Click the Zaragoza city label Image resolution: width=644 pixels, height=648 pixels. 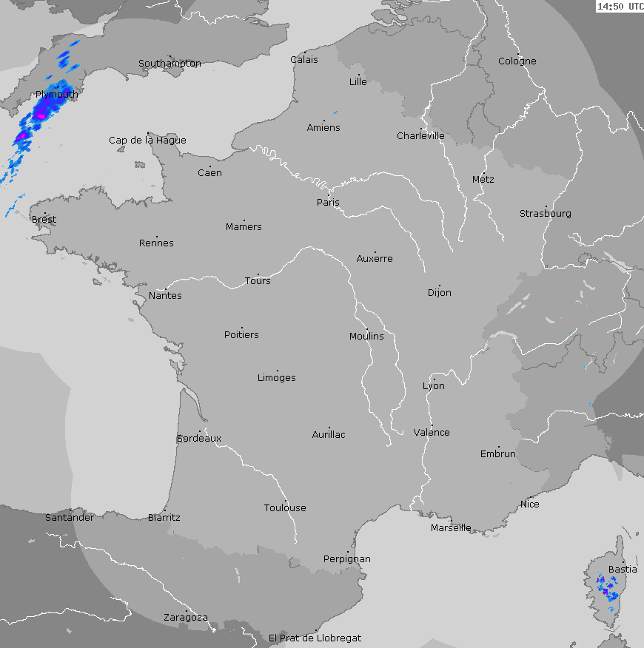pos(185,618)
